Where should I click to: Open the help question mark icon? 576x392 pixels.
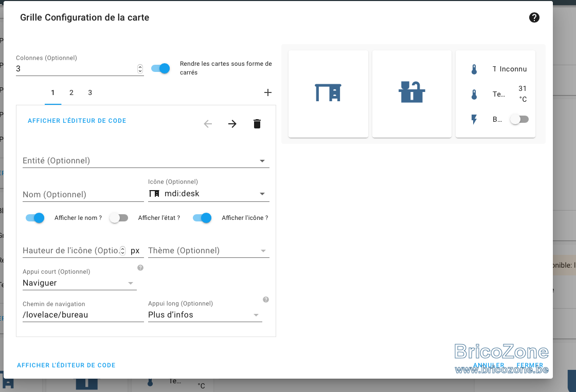click(534, 17)
